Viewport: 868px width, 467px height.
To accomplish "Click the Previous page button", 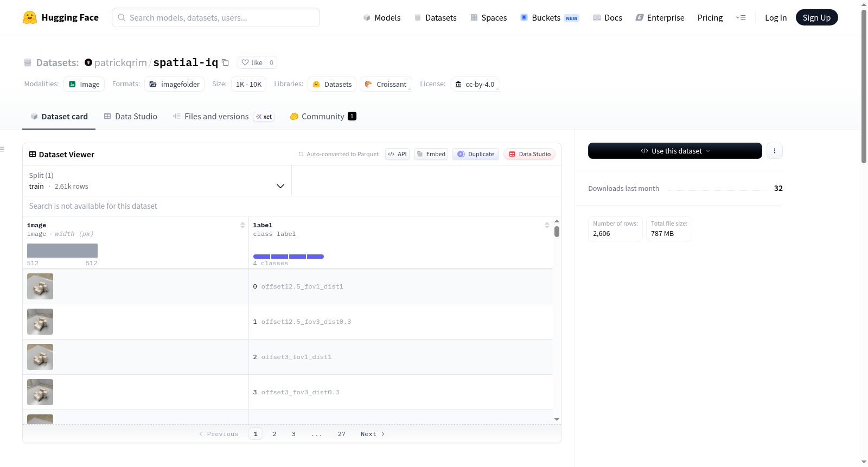I will [x=219, y=434].
